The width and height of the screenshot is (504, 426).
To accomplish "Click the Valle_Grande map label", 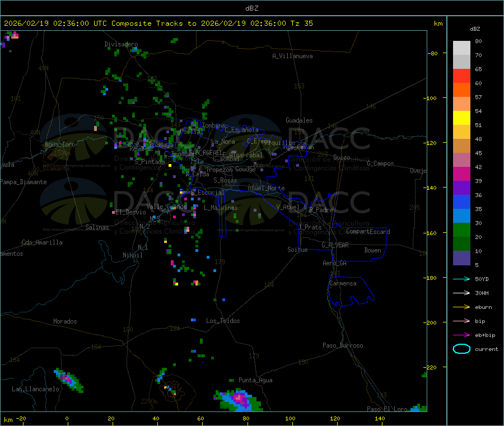I will (x=167, y=206).
